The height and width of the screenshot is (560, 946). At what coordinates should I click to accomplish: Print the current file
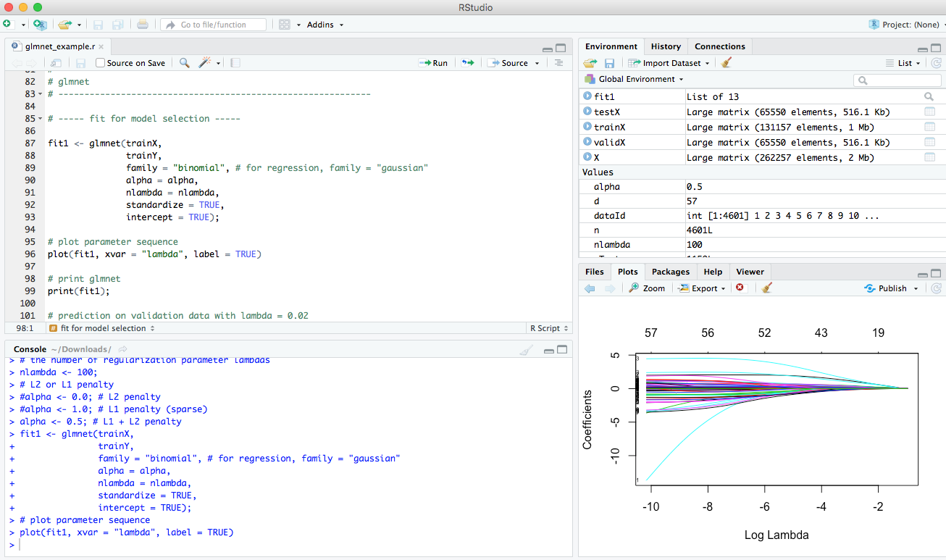143,24
